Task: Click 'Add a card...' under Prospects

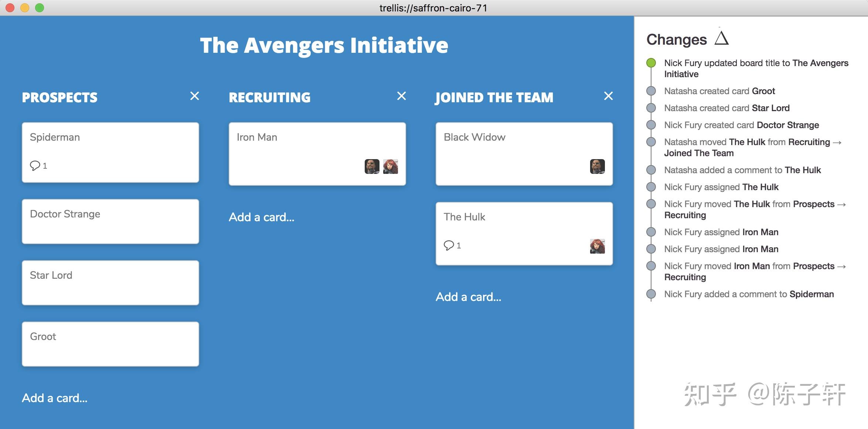Action: click(55, 398)
